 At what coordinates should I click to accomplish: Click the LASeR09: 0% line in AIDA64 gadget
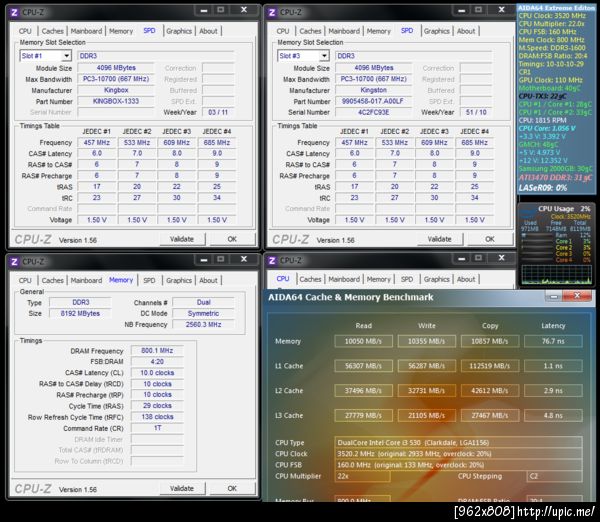(x=543, y=188)
